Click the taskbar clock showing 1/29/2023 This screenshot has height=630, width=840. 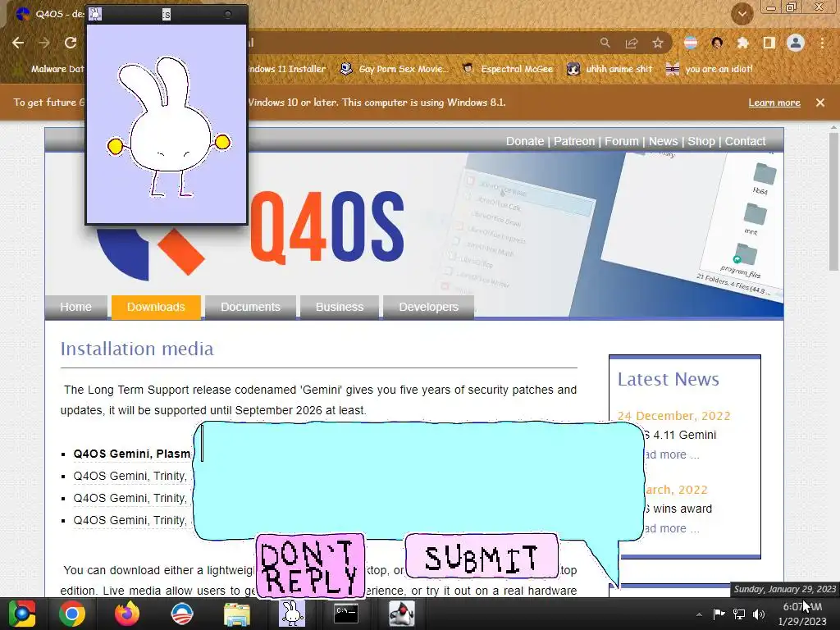click(x=802, y=614)
